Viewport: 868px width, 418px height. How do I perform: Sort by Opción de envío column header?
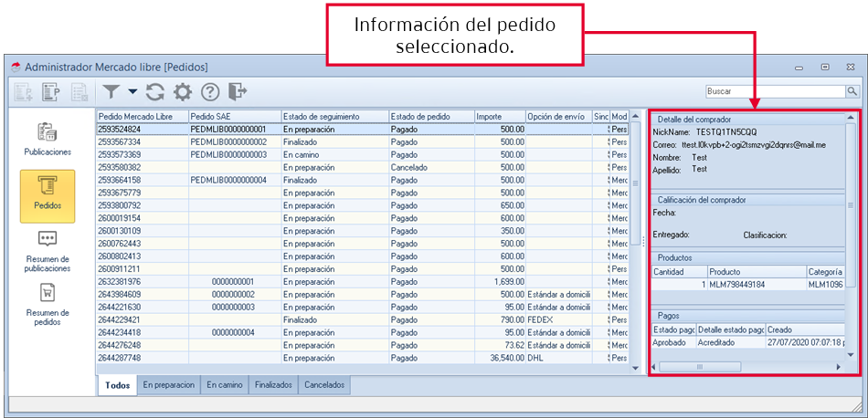click(558, 117)
